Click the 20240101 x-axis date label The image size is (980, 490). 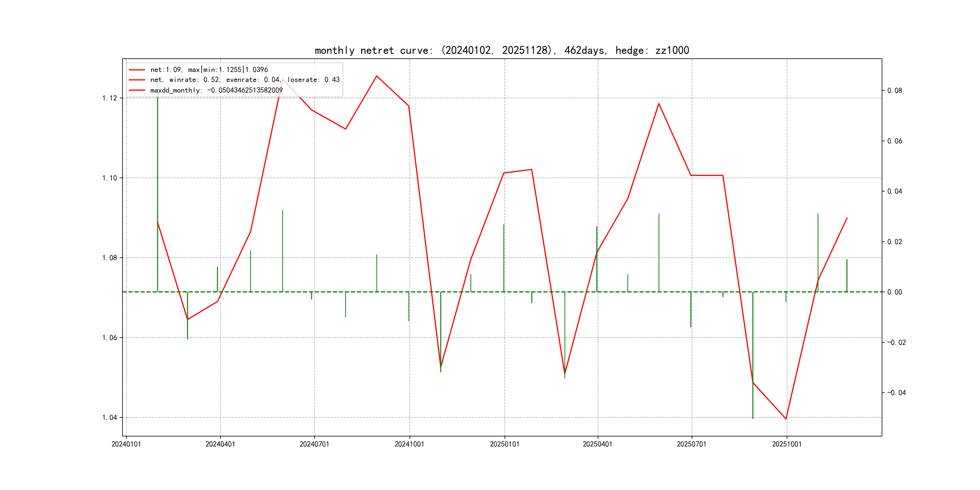(126, 444)
